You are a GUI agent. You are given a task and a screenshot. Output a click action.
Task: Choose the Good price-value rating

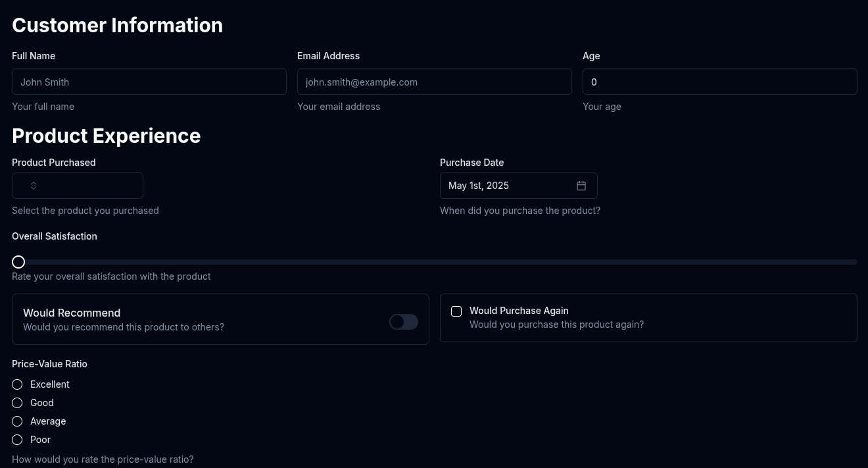(17, 403)
